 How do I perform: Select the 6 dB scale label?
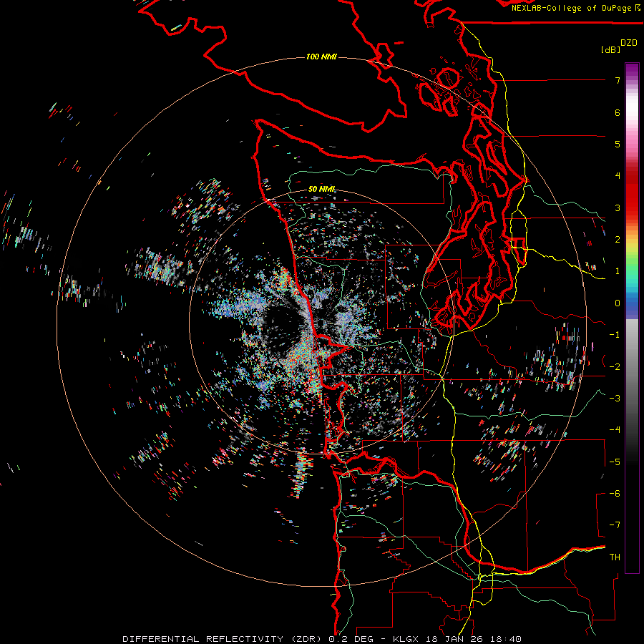click(x=618, y=112)
